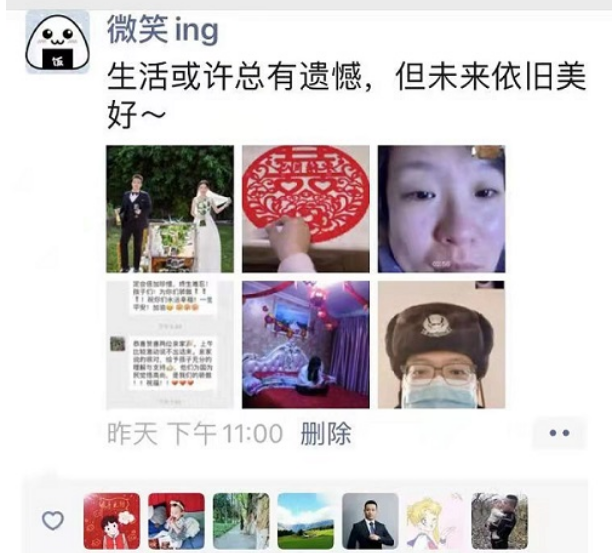
Task: Open the baby photo liker avatar
Action: point(176,521)
